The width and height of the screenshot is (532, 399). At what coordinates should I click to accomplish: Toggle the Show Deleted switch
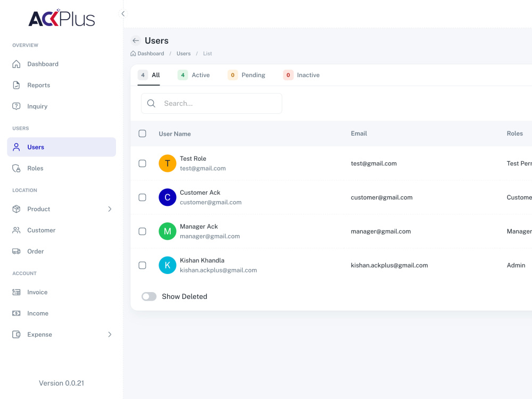pyautogui.click(x=149, y=296)
